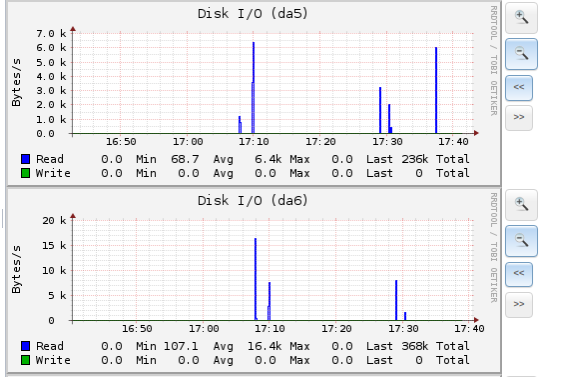Zoom in on the da6 Disk I/O graph
This screenshot has height=377, width=587.
click(521, 205)
